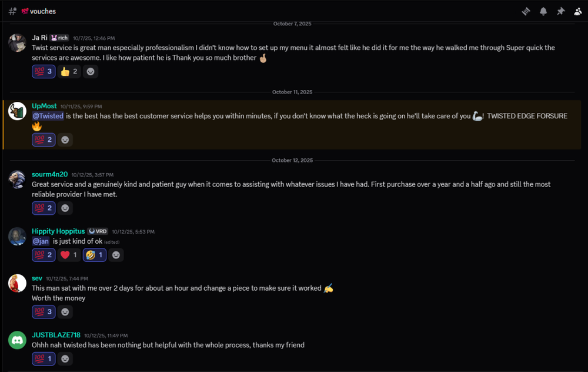Add a reaction to UpMost's message
Image resolution: width=588 pixels, height=372 pixels.
coord(65,139)
